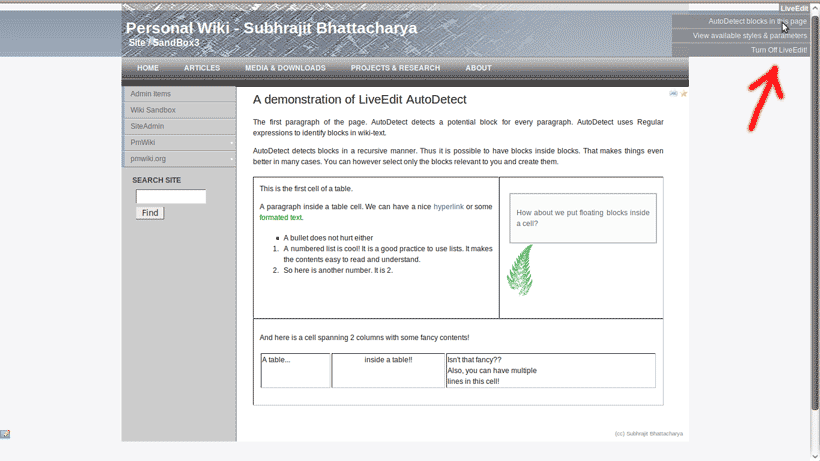820x461 pixels.
Task: Open the ABOUT tab
Action: (x=479, y=68)
